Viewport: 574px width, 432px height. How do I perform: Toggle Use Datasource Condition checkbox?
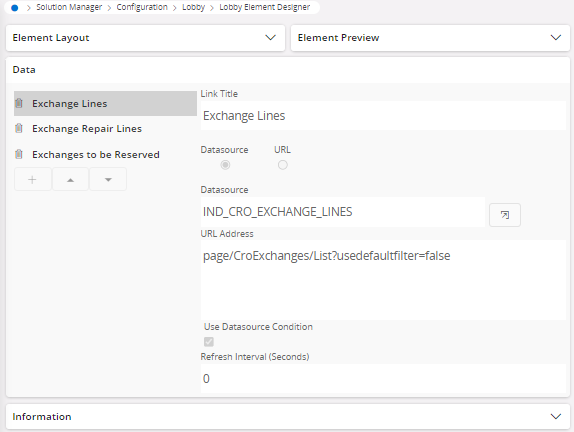pyautogui.click(x=209, y=342)
